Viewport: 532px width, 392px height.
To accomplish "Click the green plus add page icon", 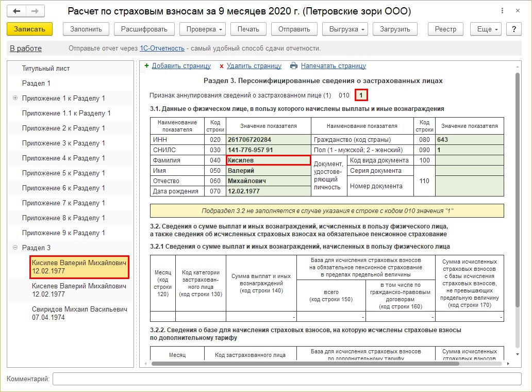I will (x=146, y=66).
